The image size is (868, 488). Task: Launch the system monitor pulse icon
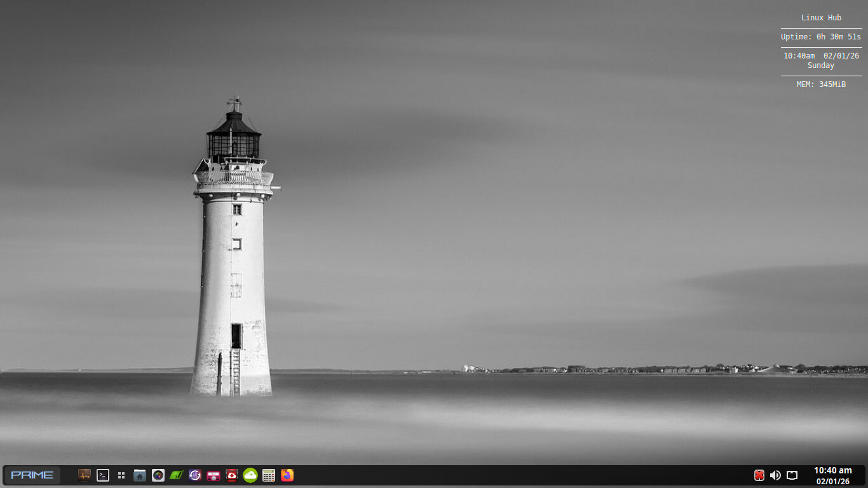(85, 475)
